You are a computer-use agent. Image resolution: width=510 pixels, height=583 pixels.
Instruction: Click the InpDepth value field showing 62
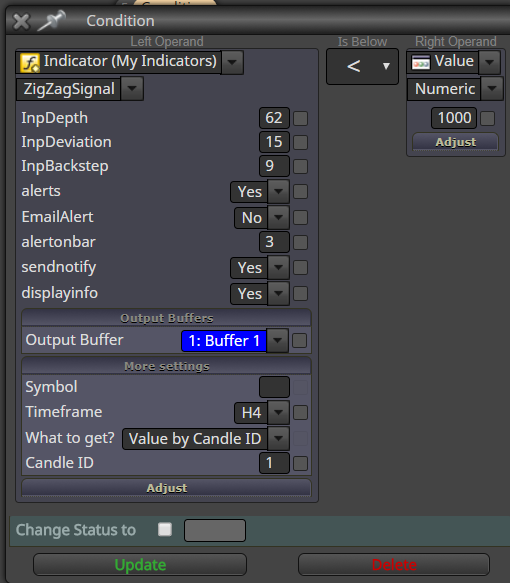pyautogui.click(x=274, y=118)
